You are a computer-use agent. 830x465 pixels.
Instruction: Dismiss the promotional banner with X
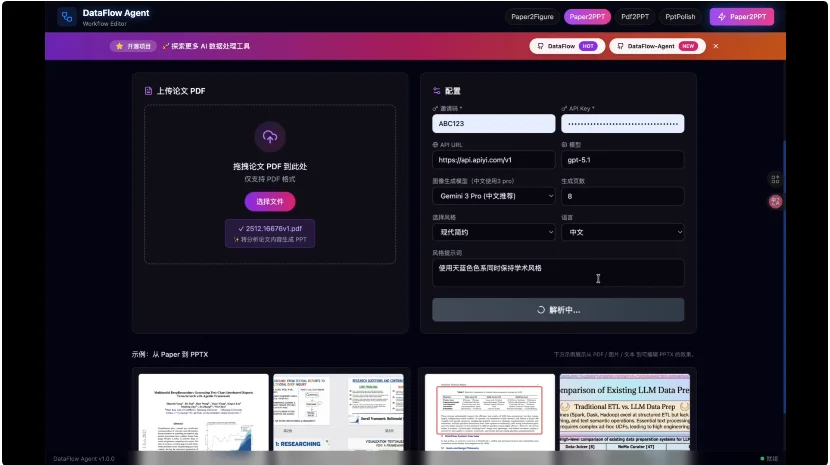point(716,46)
